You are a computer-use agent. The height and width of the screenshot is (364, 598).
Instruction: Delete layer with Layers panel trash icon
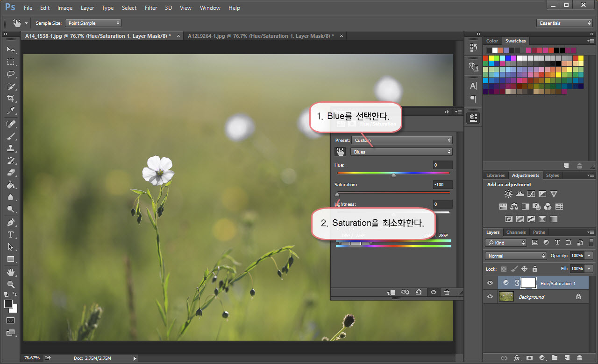(x=579, y=358)
